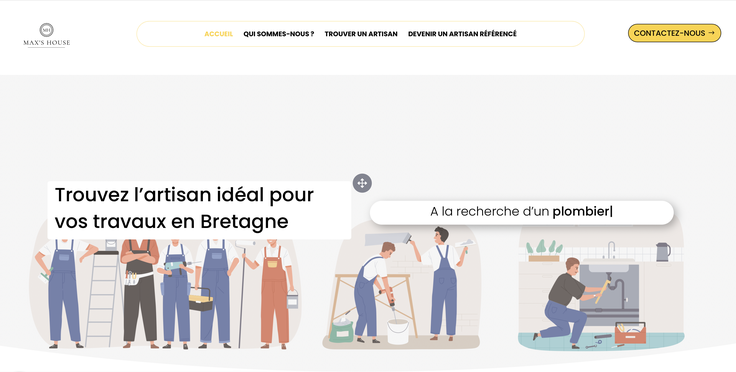Screen dimensions: 736x372
Task: Open the Accueil menu item
Action: (218, 34)
